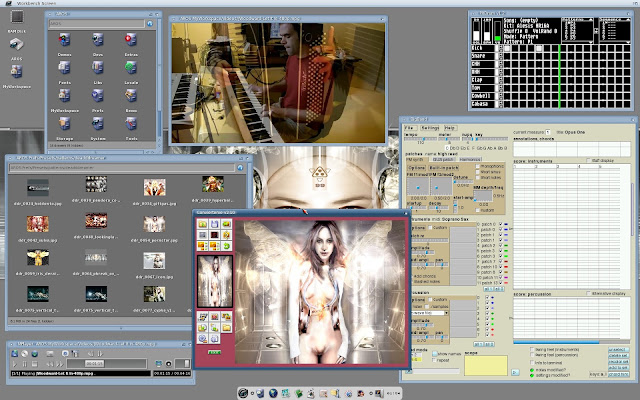Click open-file icon in image viewer toolbar
The width and height of the screenshot is (640, 400).
[202, 224]
